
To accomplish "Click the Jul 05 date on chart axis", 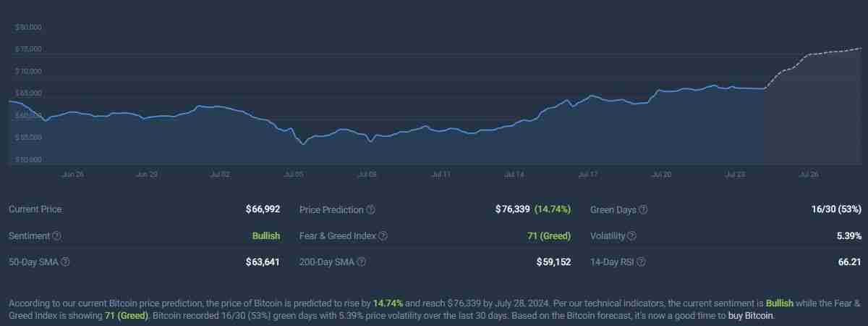I will click(x=294, y=175).
